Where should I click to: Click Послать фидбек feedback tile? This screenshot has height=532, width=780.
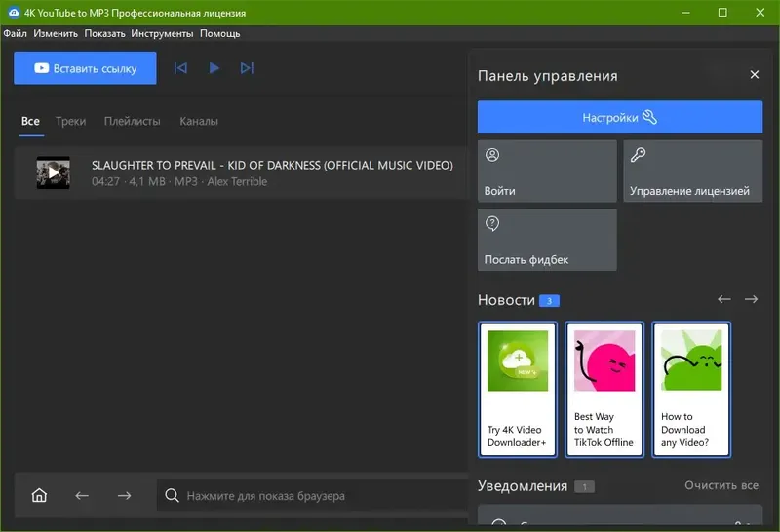click(547, 240)
